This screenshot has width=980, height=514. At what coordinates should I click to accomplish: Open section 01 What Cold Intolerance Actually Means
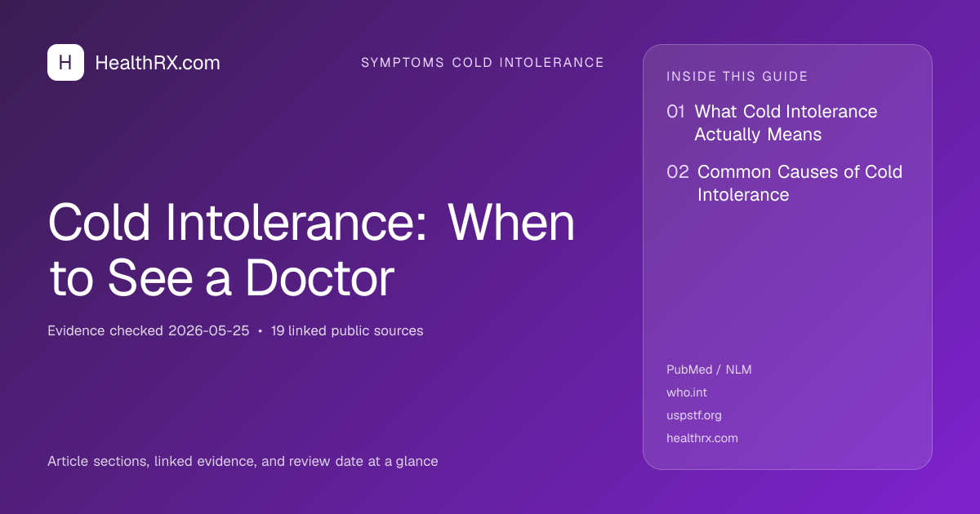coord(772,123)
